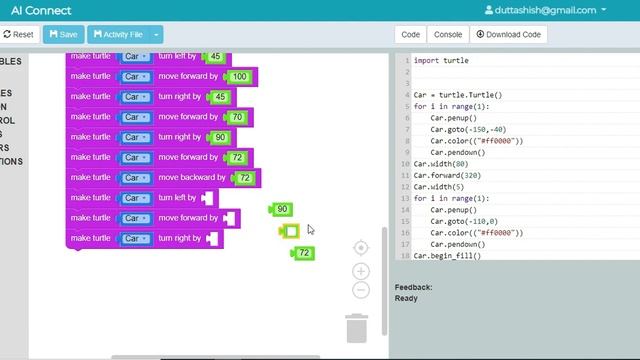This screenshot has width=640, height=360.
Task: Save the project with Save button
Action: click(x=63, y=35)
